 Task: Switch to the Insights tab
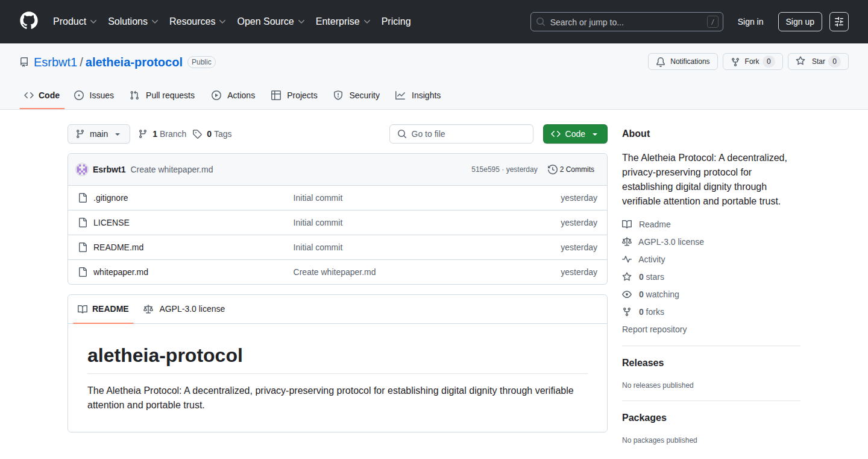click(x=418, y=95)
